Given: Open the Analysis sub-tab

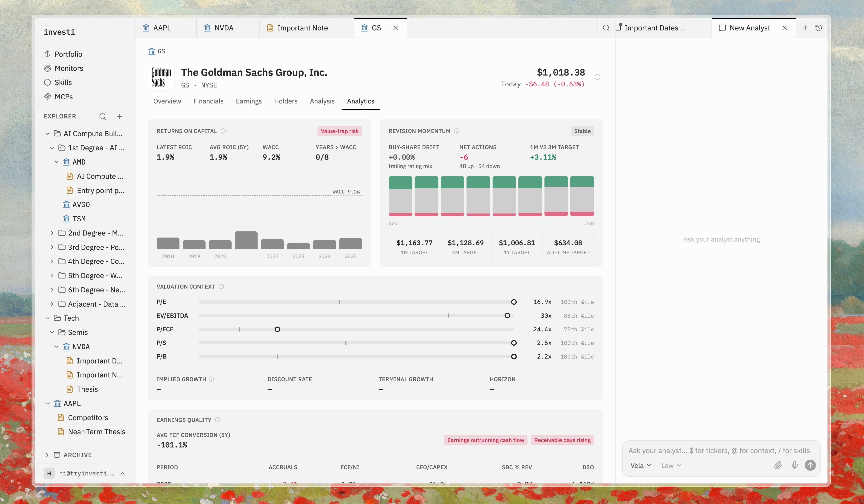Looking at the screenshot, I should coord(322,101).
